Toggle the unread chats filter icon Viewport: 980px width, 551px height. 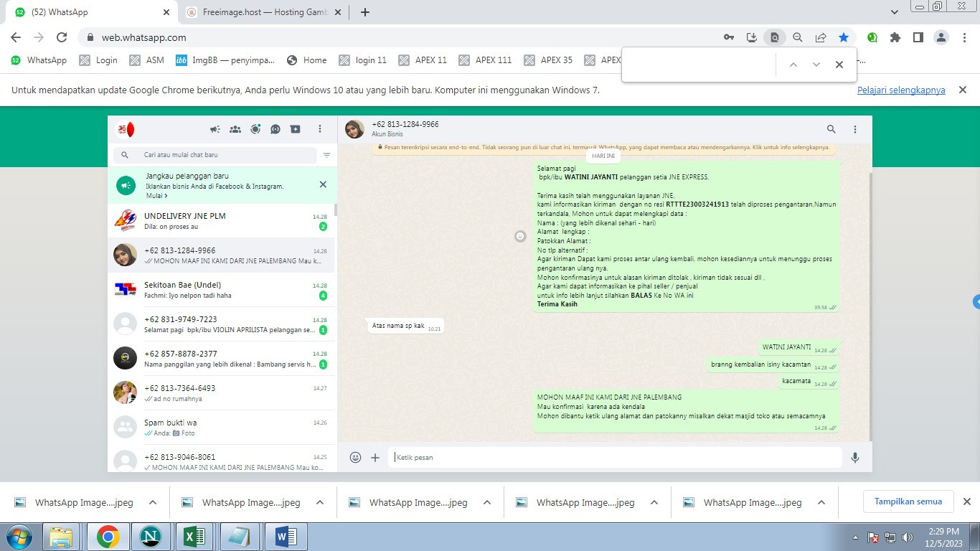(x=327, y=155)
